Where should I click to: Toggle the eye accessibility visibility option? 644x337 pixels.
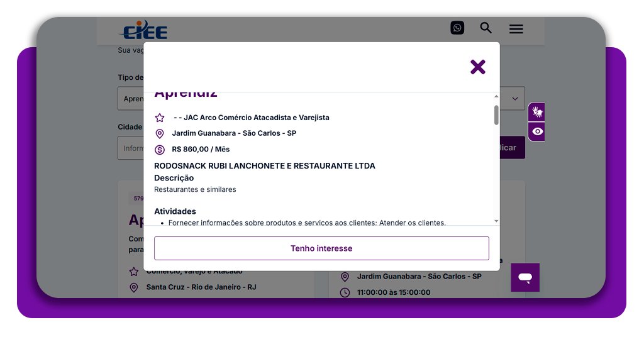click(x=537, y=131)
